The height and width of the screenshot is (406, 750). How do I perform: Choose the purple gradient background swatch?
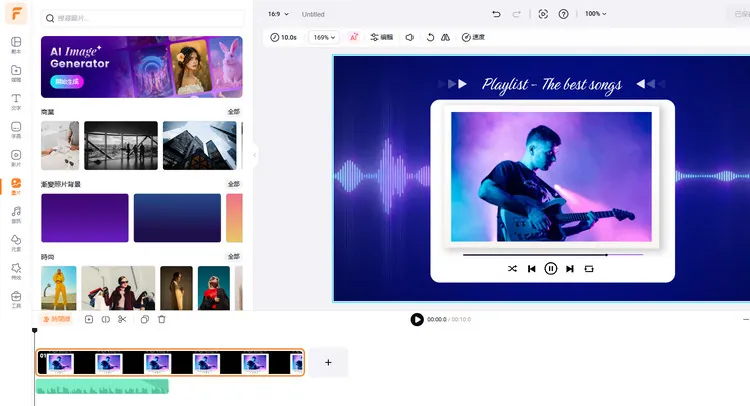click(85, 218)
